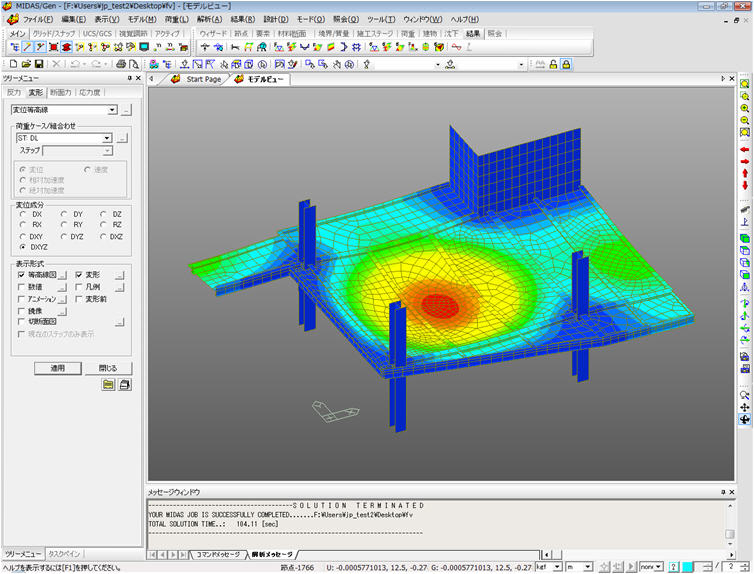Click the zoom fit icon at top of right toolbar
The height and width of the screenshot is (574, 754).
745,84
